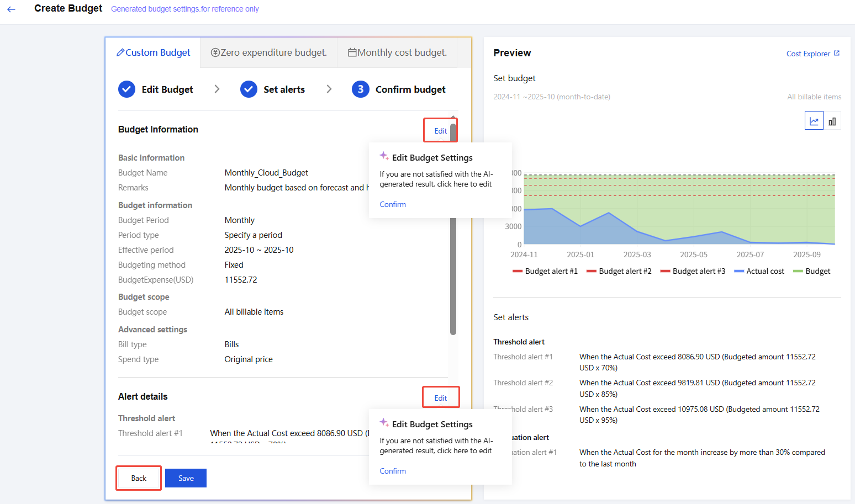
Task: Click the step 3 Confirm budget circle
Action: (360, 89)
